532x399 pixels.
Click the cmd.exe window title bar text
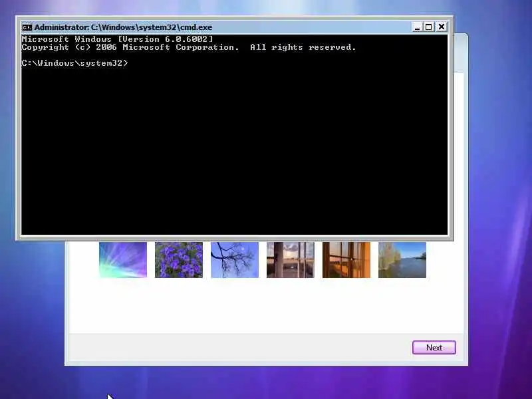tap(123, 27)
